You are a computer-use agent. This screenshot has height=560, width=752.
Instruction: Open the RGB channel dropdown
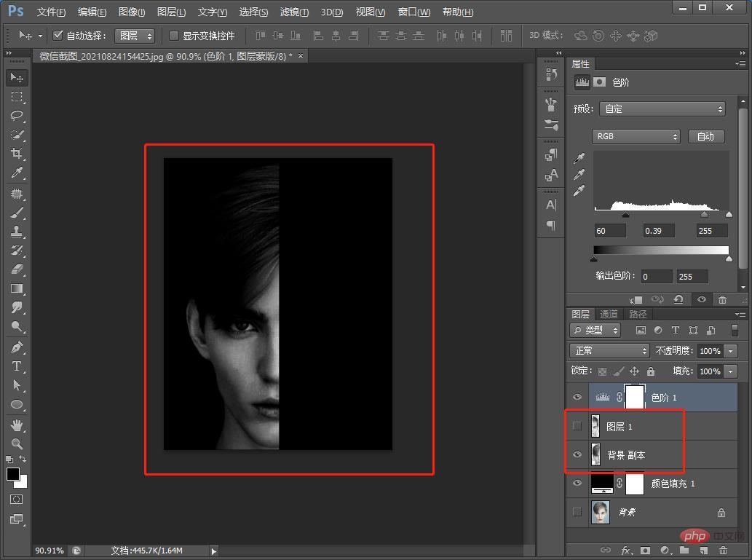[x=636, y=136]
